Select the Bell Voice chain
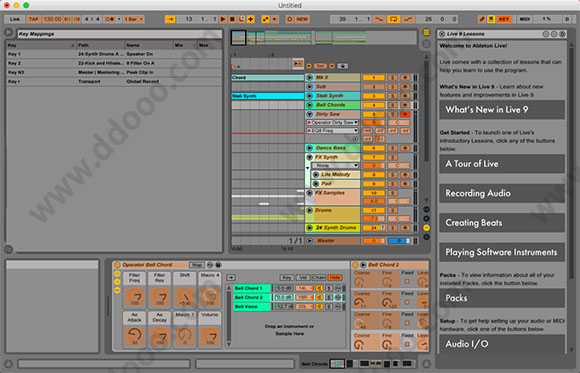580x373 pixels. pyautogui.click(x=252, y=307)
